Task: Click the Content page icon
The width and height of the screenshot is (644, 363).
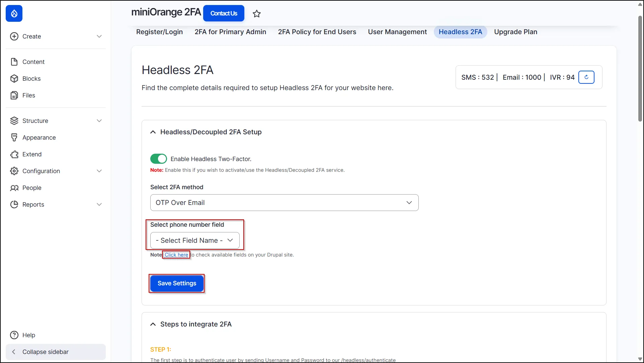Action: coord(14,62)
